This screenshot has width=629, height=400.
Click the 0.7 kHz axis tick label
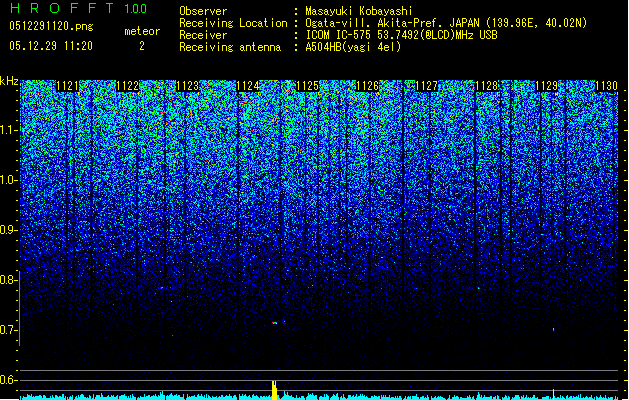8,330
